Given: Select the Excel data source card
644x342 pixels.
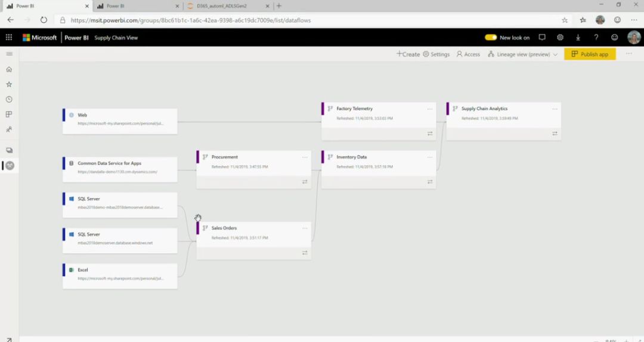Looking at the screenshot, I should pos(120,276).
